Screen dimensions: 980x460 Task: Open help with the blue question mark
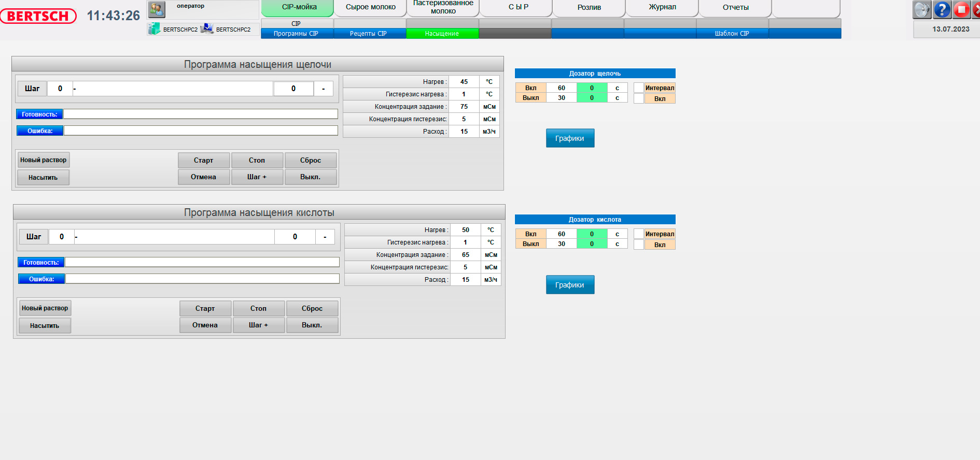(942, 9)
